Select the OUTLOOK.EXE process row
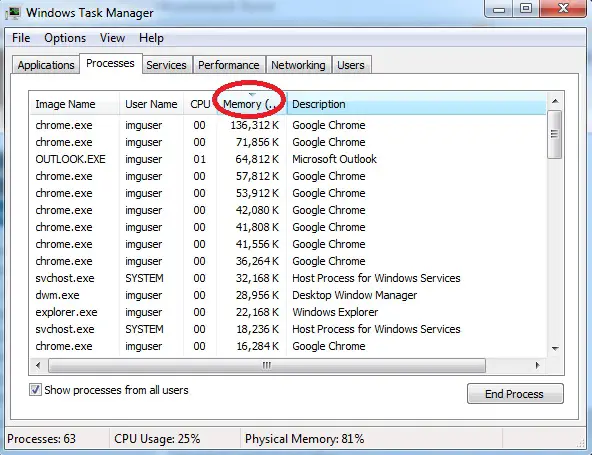592x455 pixels. (x=288, y=159)
